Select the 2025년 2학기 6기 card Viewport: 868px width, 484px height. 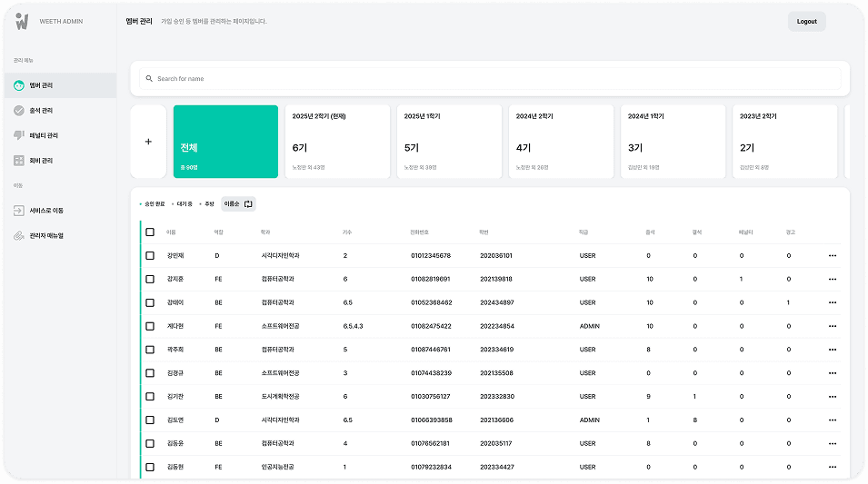click(x=337, y=142)
